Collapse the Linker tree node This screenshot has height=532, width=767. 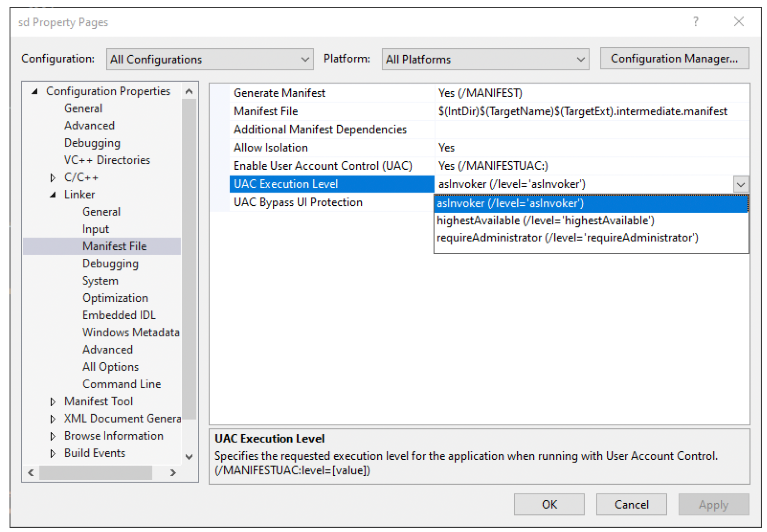(53, 195)
